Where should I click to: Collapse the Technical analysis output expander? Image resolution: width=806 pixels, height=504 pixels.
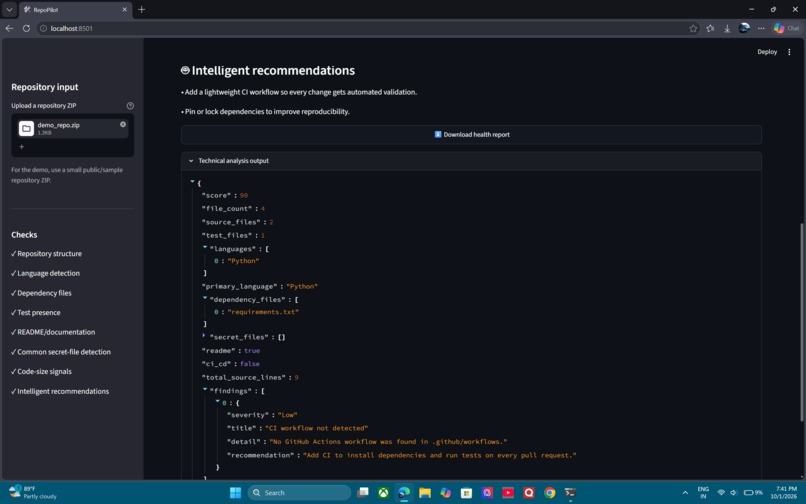click(x=471, y=161)
